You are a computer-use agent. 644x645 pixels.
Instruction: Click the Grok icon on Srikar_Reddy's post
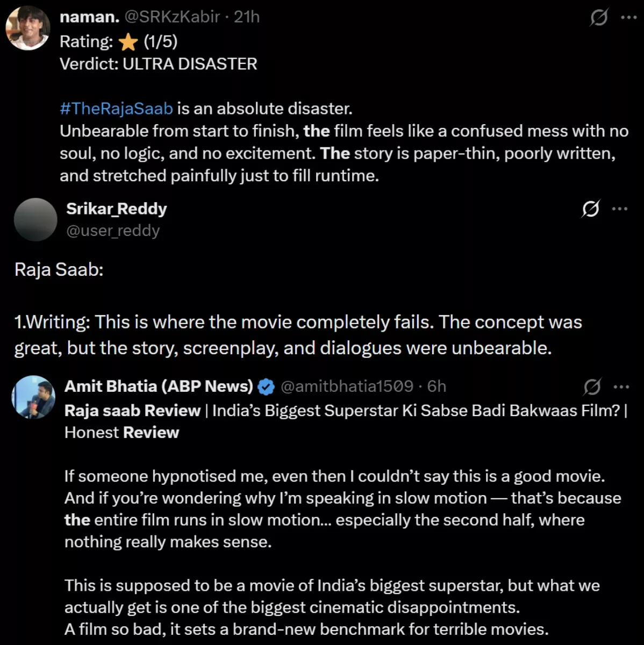590,209
